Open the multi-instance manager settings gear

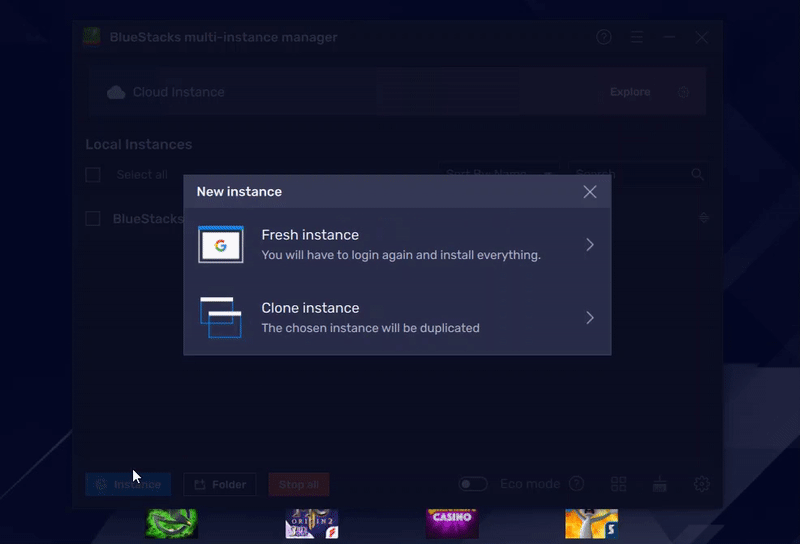[x=702, y=484]
